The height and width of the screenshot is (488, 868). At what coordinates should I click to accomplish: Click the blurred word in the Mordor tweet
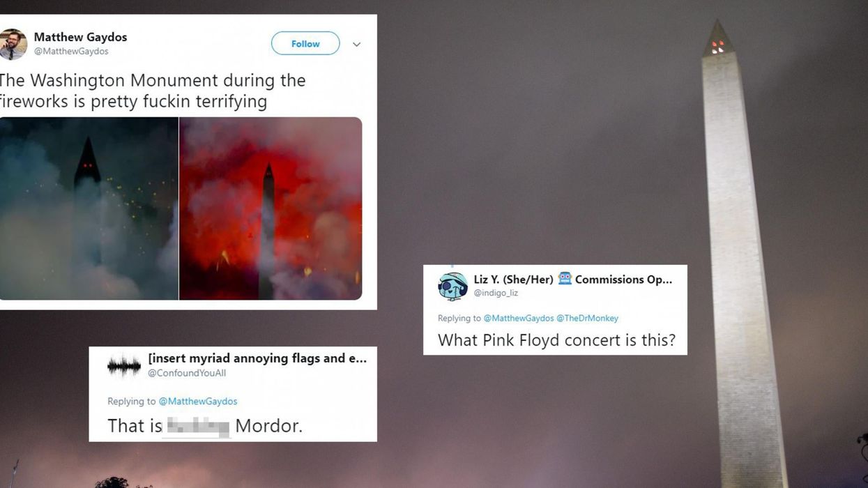(x=196, y=427)
